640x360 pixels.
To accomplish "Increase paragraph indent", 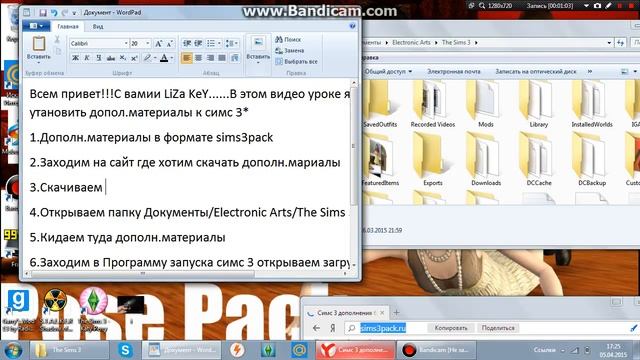I will coord(198,43).
